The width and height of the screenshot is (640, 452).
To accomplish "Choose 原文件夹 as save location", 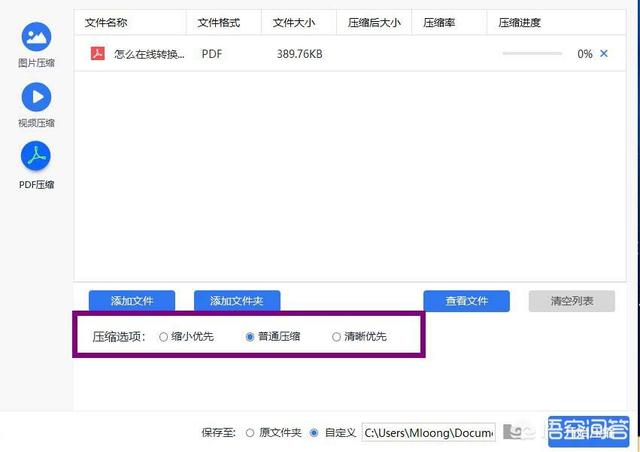I will pyautogui.click(x=250, y=433).
